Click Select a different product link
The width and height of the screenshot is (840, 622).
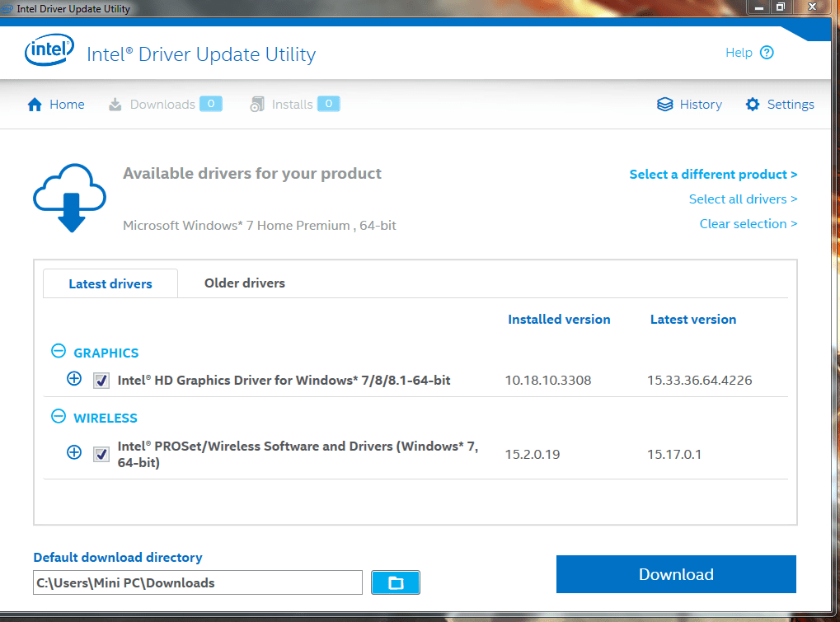[x=713, y=175]
